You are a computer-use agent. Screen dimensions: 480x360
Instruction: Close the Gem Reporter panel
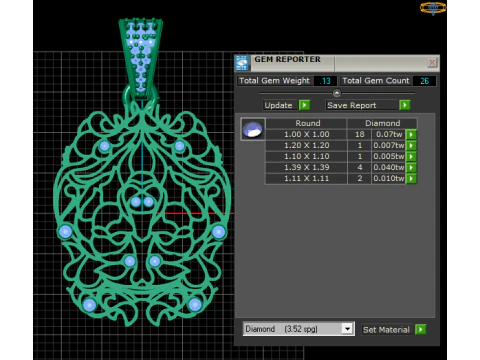tap(432, 62)
